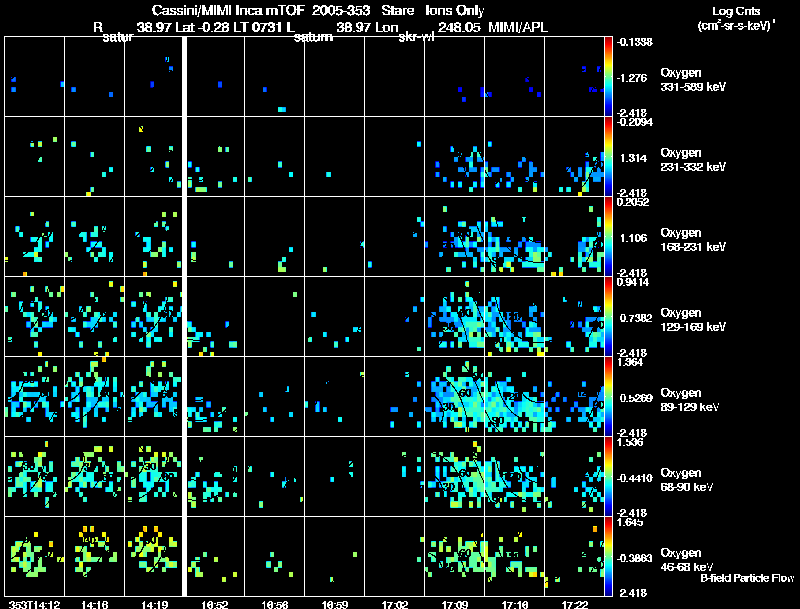Click the Oxygen 89-129 keV row label
The height and width of the screenshot is (609, 800).
point(690,400)
